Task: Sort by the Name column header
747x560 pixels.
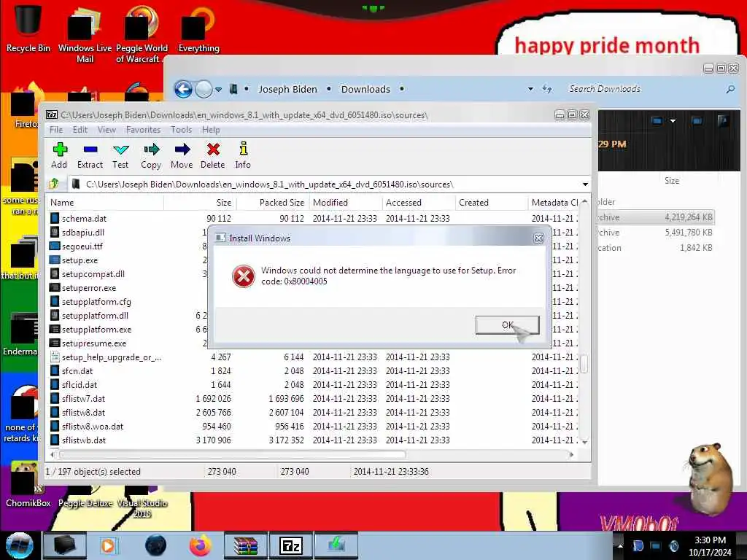Action: click(x=105, y=203)
